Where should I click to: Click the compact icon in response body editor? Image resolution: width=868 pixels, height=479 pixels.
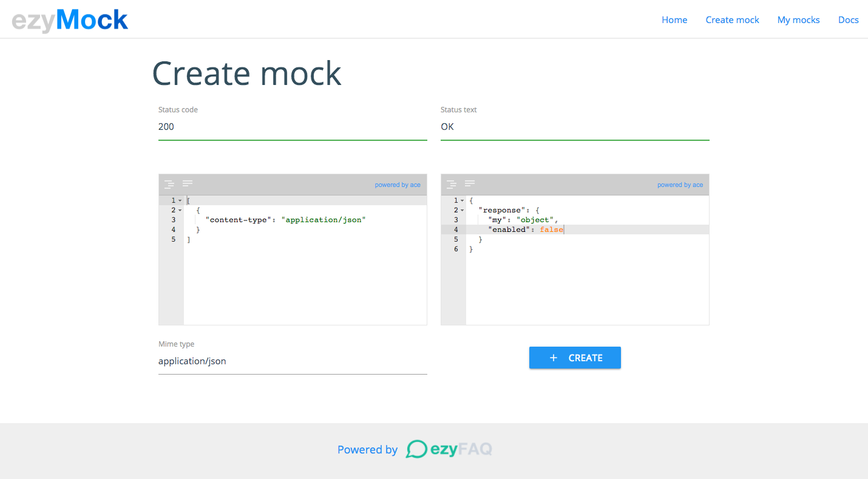tap(470, 183)
